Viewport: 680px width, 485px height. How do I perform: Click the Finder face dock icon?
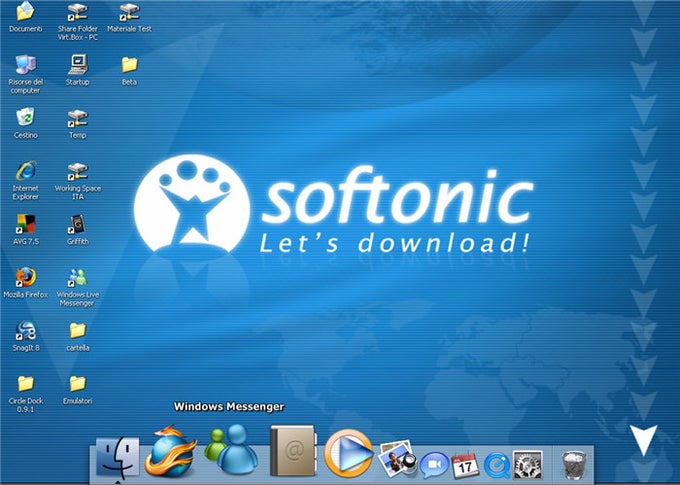tap(118, 457)
